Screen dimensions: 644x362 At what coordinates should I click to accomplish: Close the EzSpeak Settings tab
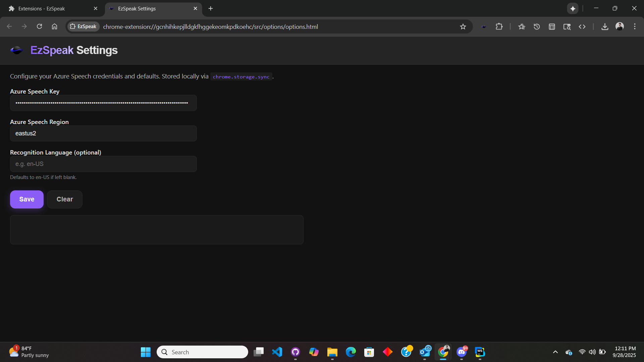[196, 8]
